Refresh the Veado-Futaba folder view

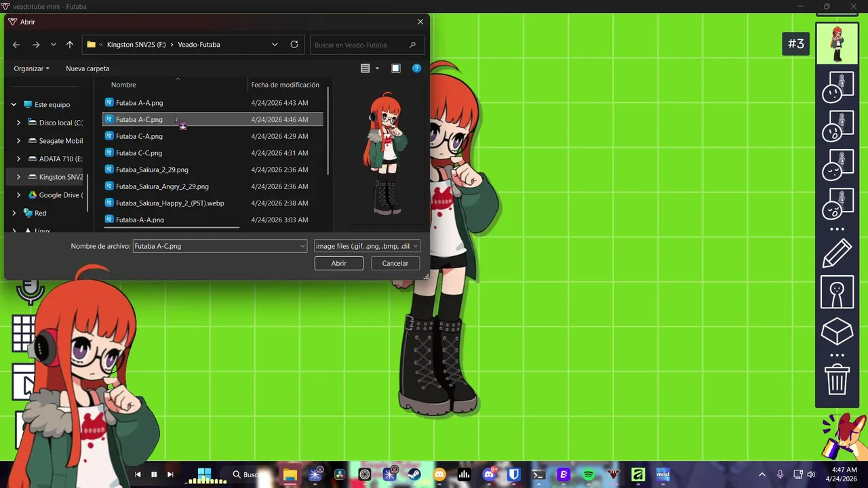pos(294,45)
